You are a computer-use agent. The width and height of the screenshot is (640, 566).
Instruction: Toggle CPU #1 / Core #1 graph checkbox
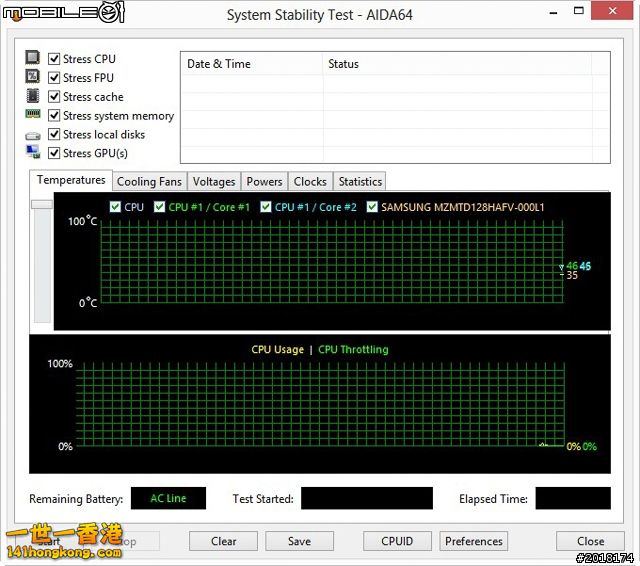(x=159, y=207)
